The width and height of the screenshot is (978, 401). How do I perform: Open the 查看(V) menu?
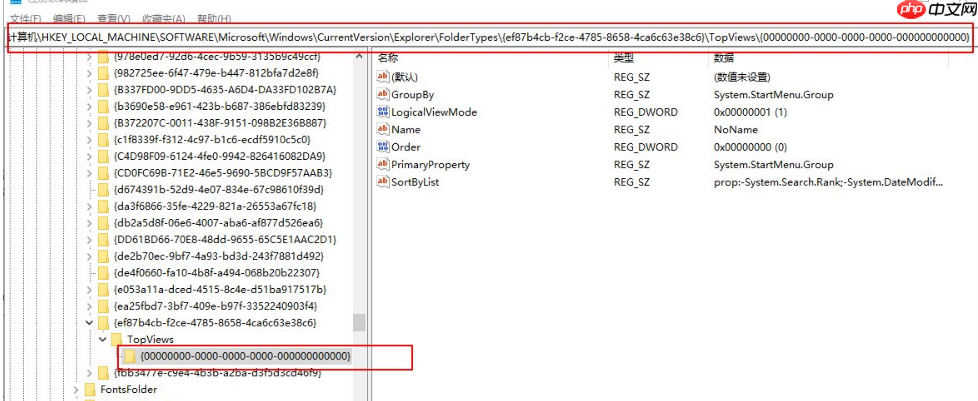[x=113, y=19]
